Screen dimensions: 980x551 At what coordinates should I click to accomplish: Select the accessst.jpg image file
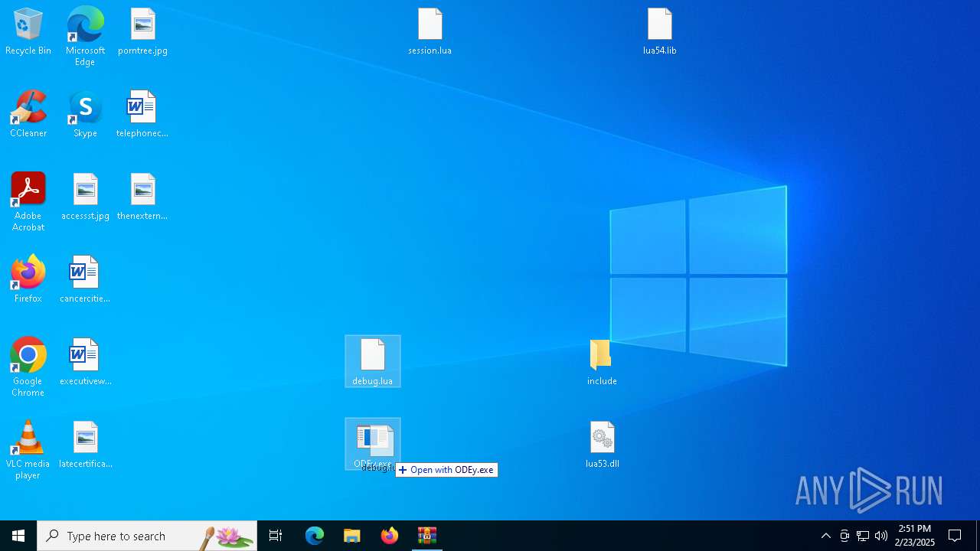coord(85,197)
